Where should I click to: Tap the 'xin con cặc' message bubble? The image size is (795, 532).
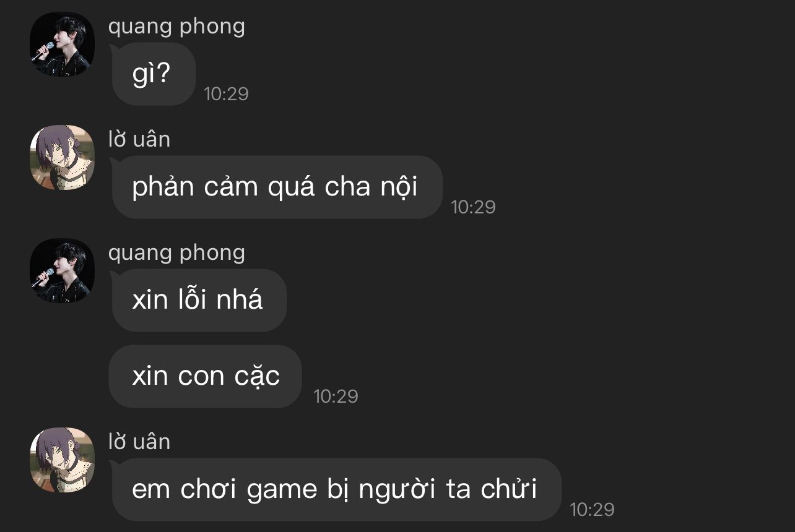click(205, 376)
